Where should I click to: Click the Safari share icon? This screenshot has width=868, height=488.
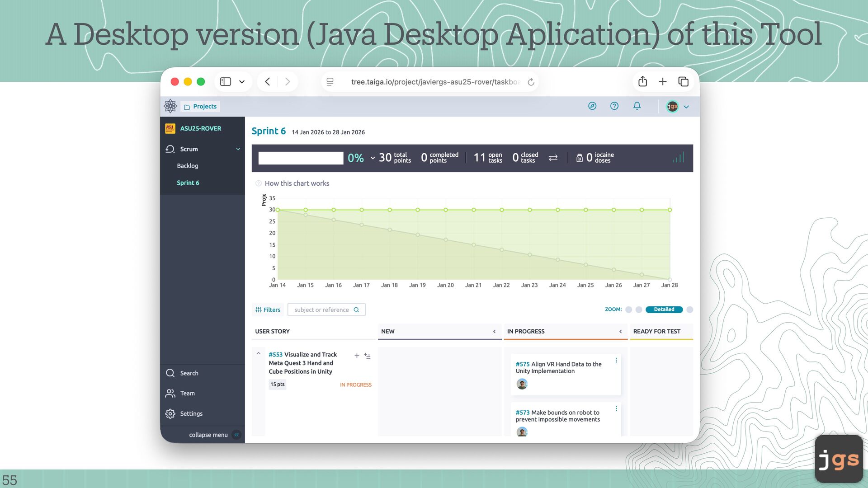point(642,82)
